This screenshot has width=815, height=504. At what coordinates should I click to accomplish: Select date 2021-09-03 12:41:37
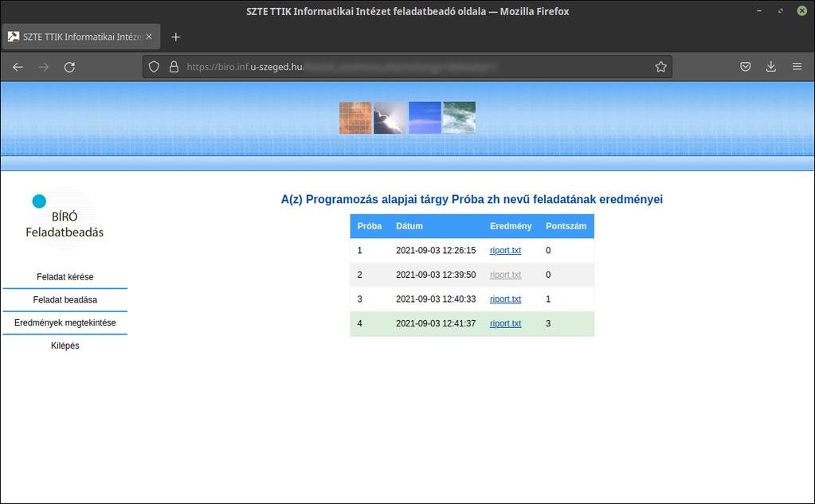(x=436, y=324)
